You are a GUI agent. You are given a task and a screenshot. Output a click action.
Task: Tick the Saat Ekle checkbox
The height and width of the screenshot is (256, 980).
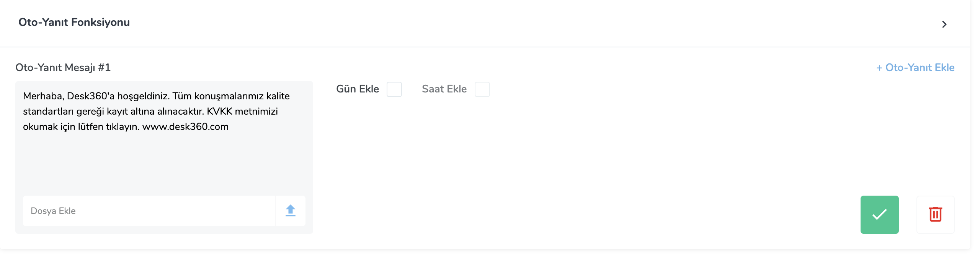point(482,89)
